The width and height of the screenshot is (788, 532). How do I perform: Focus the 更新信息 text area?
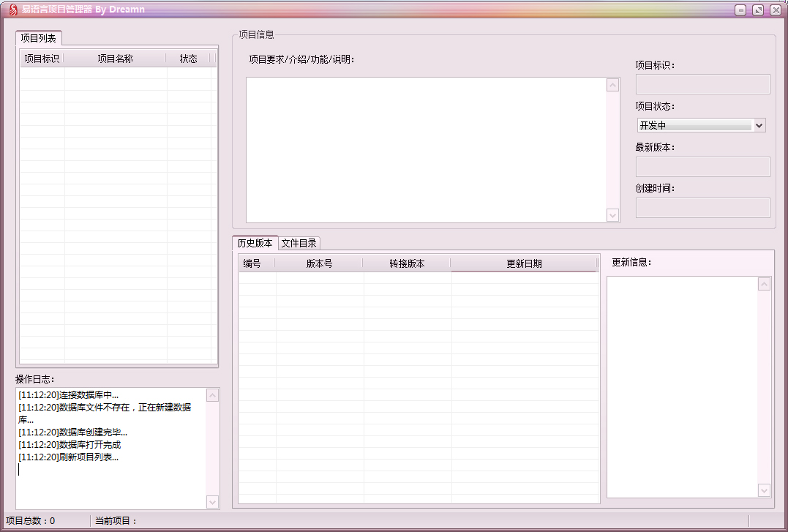click(682, 386)
